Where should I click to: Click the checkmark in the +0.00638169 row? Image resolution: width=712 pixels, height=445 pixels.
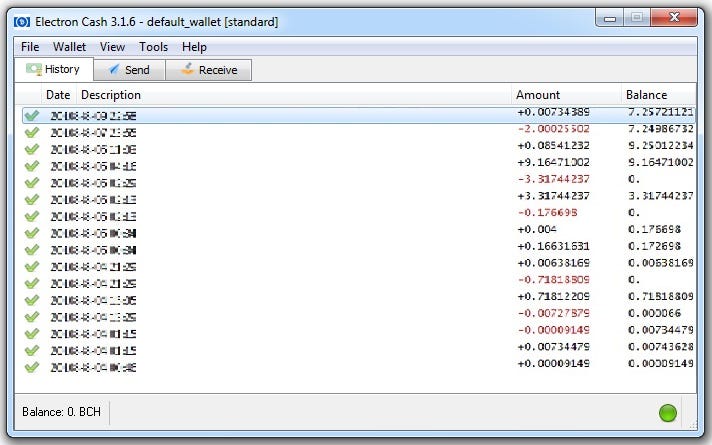31,267
